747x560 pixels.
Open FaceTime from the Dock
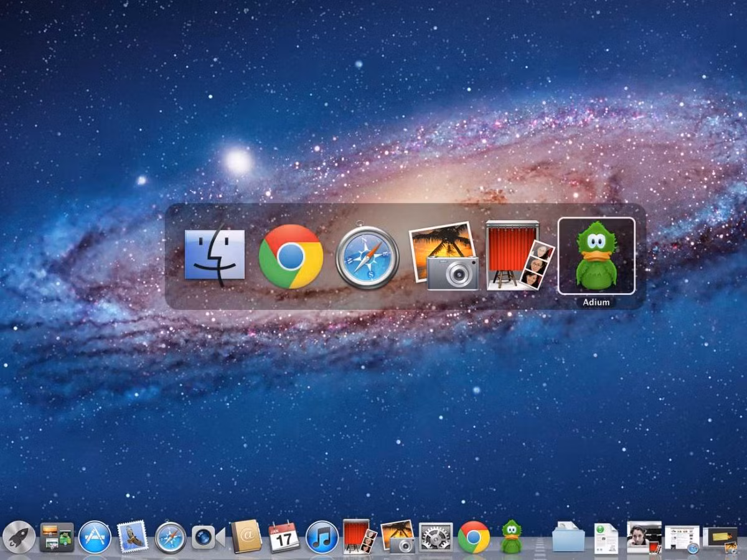tap(208, 537)
